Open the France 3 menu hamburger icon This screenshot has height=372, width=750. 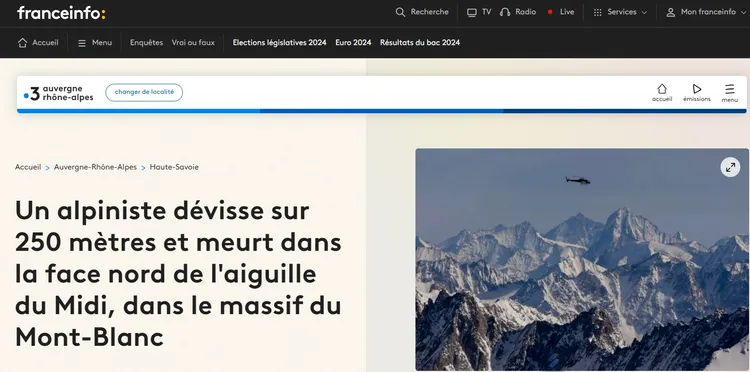pos(729,89)
